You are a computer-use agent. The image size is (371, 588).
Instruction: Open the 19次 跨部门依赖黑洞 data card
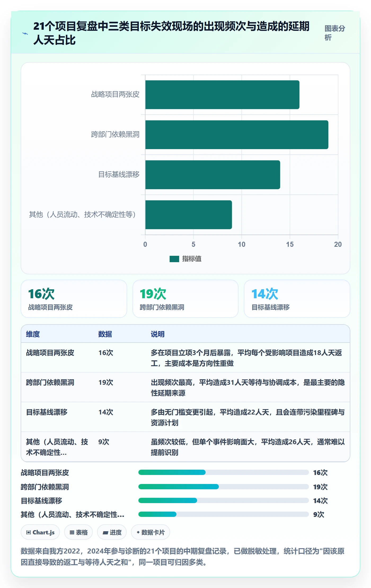185,299
